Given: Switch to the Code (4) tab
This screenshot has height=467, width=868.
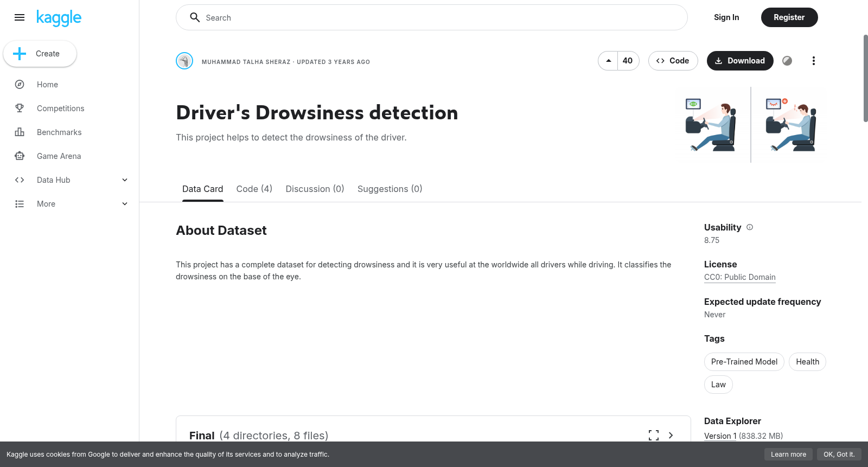Looking at the screenshot, I should 254,189.
